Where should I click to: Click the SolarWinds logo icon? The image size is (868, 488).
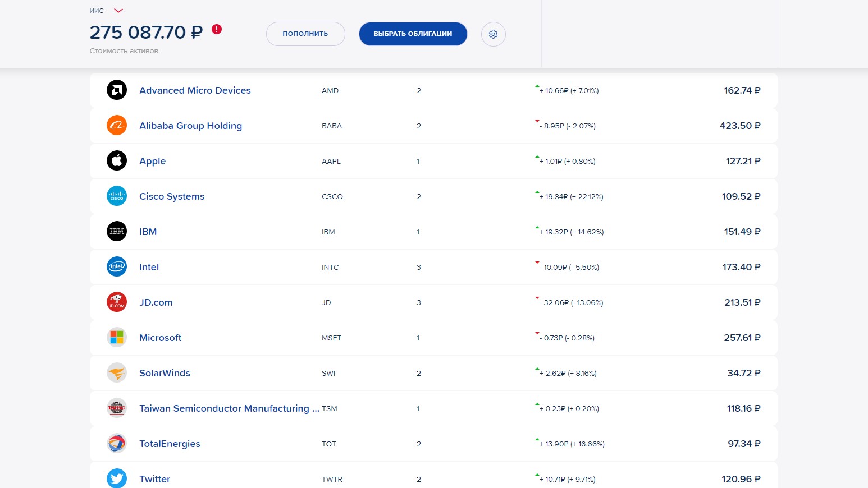point(117,372)
